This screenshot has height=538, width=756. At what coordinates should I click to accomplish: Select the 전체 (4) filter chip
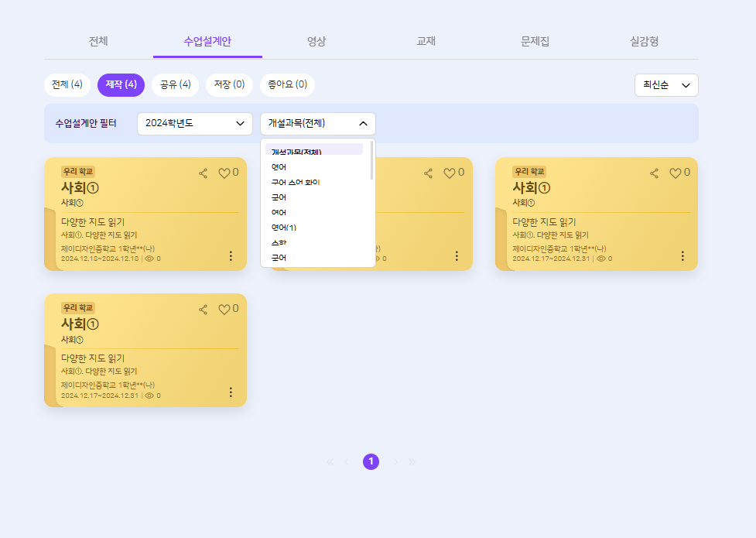[x=67, y=84]
